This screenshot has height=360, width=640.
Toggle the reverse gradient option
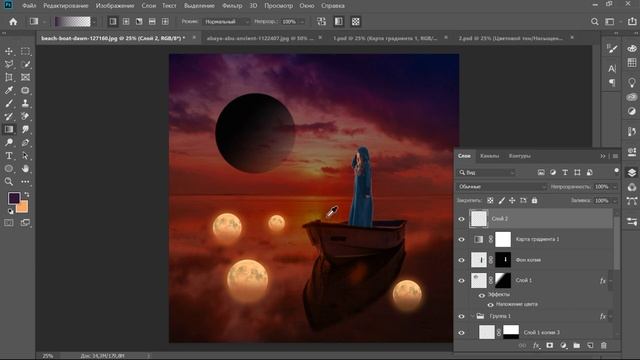click(x=321, y=22)
